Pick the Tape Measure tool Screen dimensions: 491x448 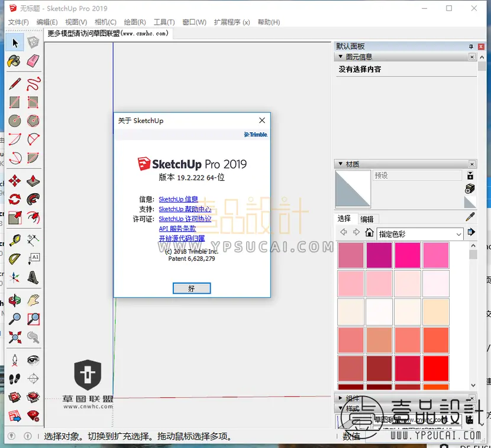tap(15, 241)
